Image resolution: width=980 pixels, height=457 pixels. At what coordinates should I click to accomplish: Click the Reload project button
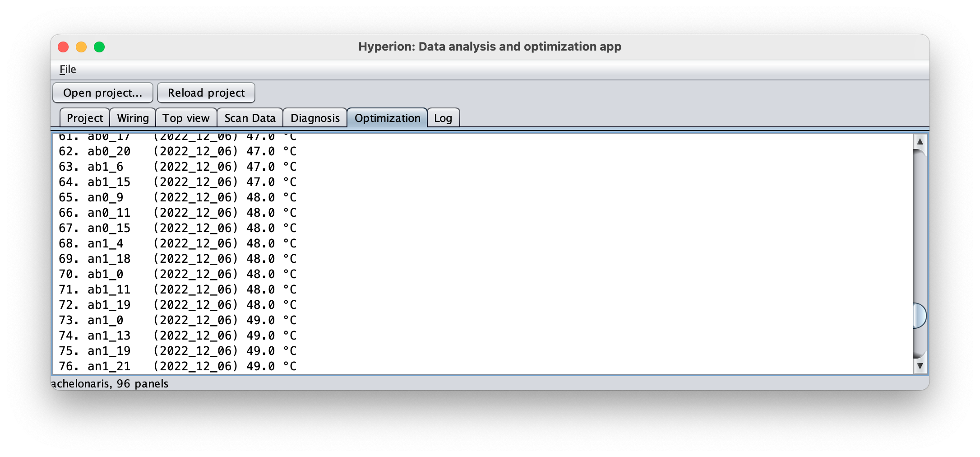206,93
